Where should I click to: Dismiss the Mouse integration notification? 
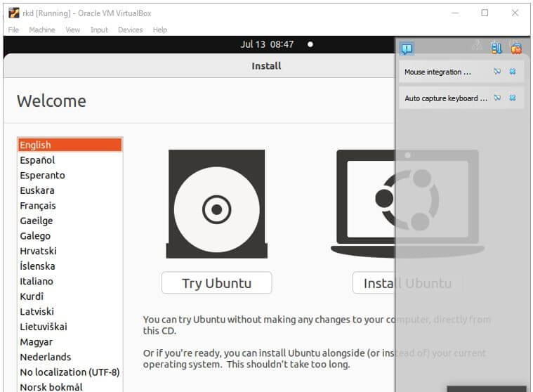point(513,72)
